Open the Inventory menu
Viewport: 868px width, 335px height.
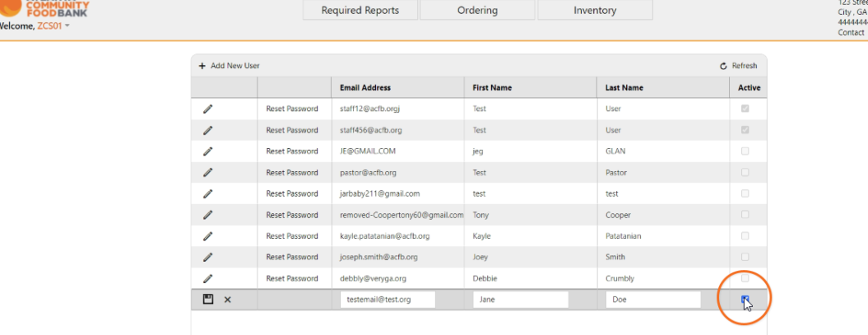pyautogui.click(x=595, y=11)
